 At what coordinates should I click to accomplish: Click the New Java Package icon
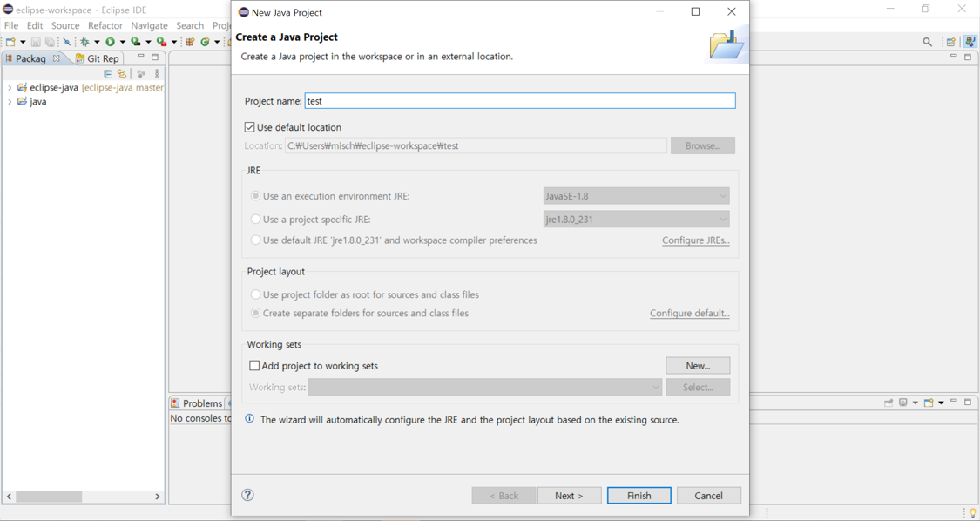point(190,42)
